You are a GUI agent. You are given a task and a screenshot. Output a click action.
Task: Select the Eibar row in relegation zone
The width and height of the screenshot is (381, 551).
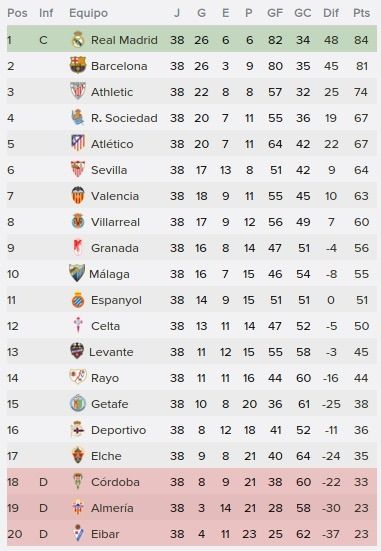pyautogui.click(x=192, y=534)
